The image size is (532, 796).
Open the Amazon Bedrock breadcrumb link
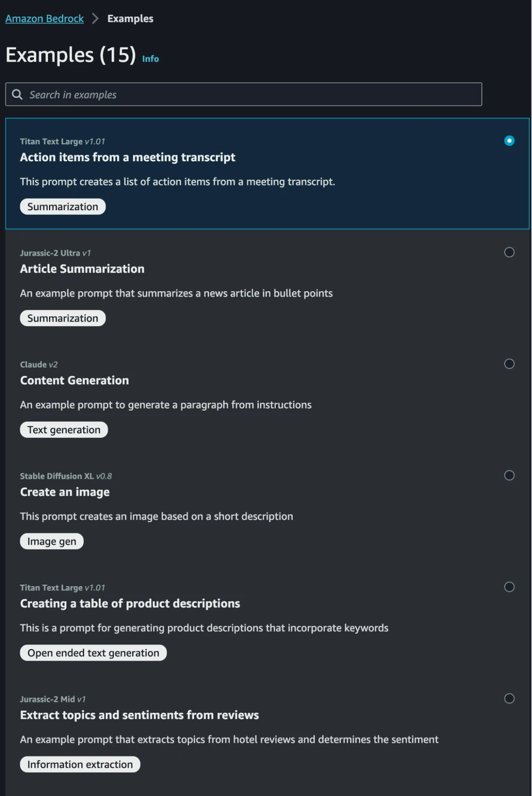(44, 18)
